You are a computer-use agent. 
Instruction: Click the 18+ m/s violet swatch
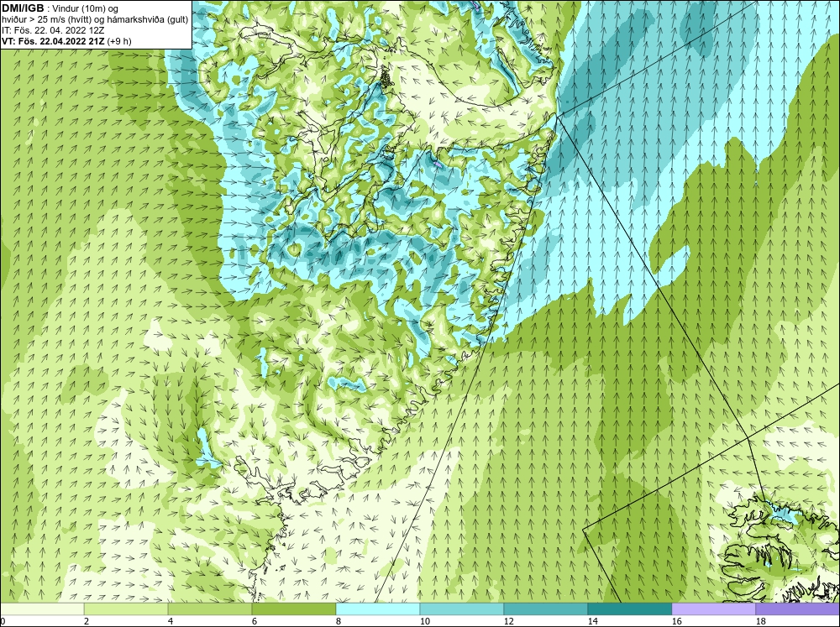point(798,609)
